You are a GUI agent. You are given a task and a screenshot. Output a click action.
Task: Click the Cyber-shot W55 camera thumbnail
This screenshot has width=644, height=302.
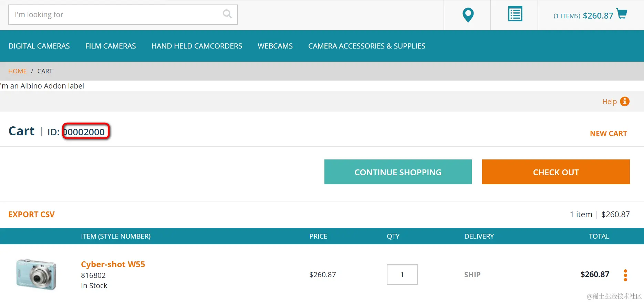36,274
